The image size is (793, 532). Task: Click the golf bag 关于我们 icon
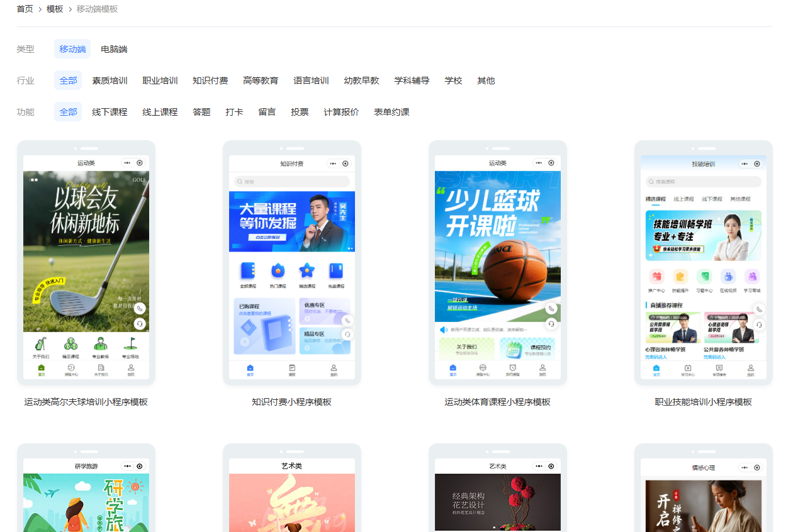pyautogui.click(x=40, y=344)
